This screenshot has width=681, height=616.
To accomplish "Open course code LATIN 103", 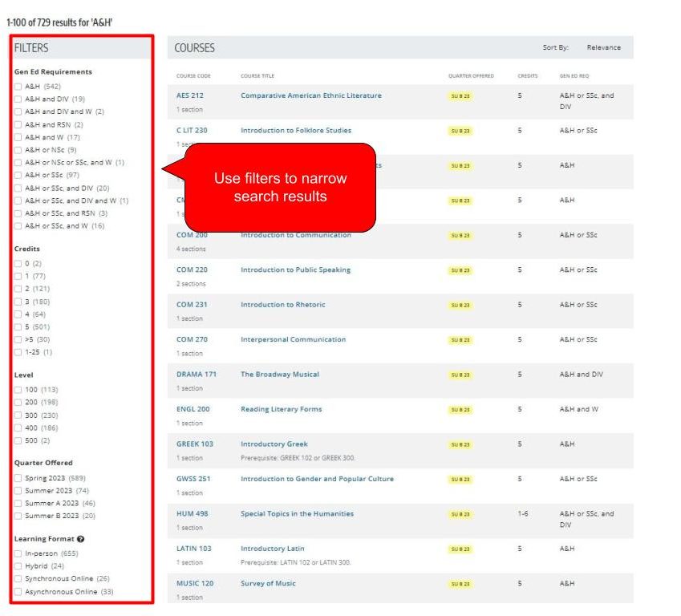I will [x=193, y=549].
